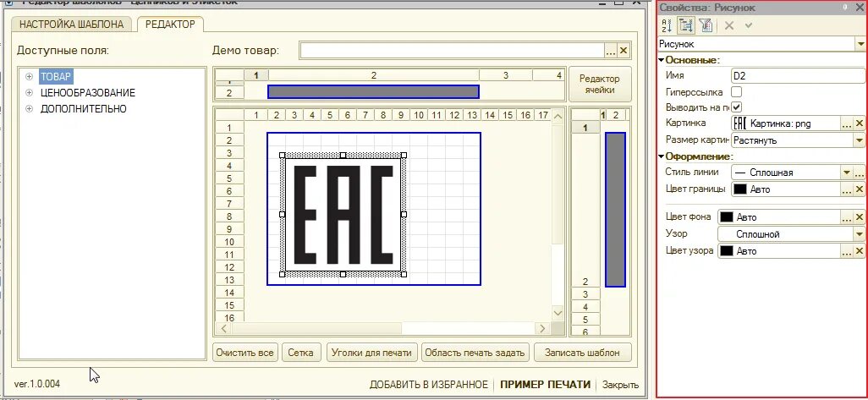This screenshot has height=400, width=868.
Task: Open Цвет фона color chooser ellipsis
Action: (846, 217)
